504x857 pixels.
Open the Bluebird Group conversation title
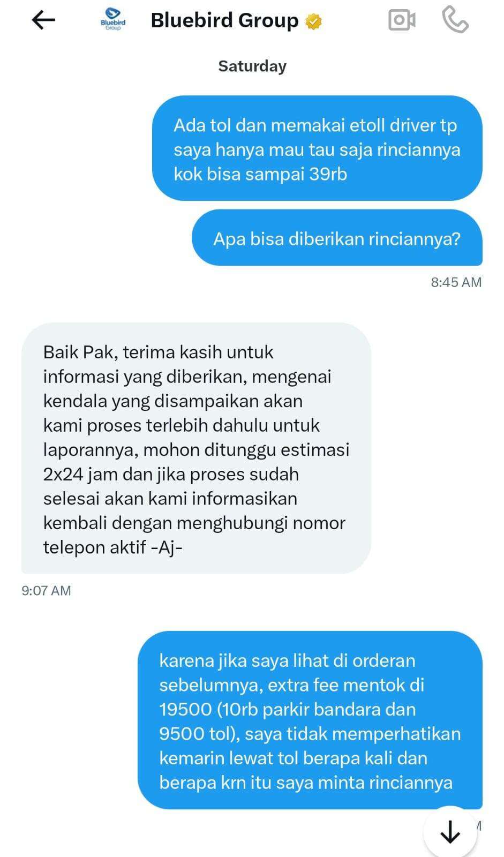click(x=224, y=20)
